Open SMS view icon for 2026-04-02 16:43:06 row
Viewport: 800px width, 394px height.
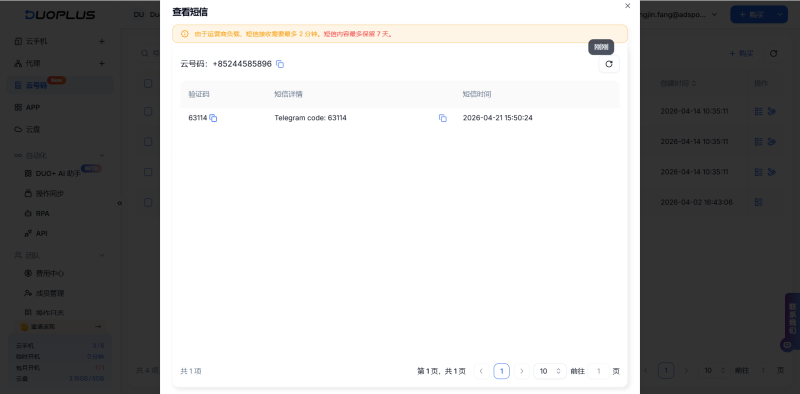point(758,202)
